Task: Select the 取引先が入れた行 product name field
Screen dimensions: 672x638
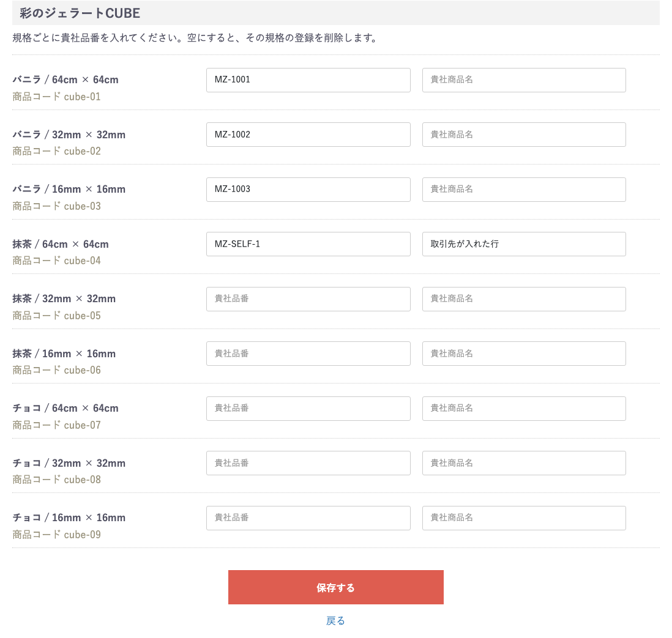Action: (x=524, y=244)
